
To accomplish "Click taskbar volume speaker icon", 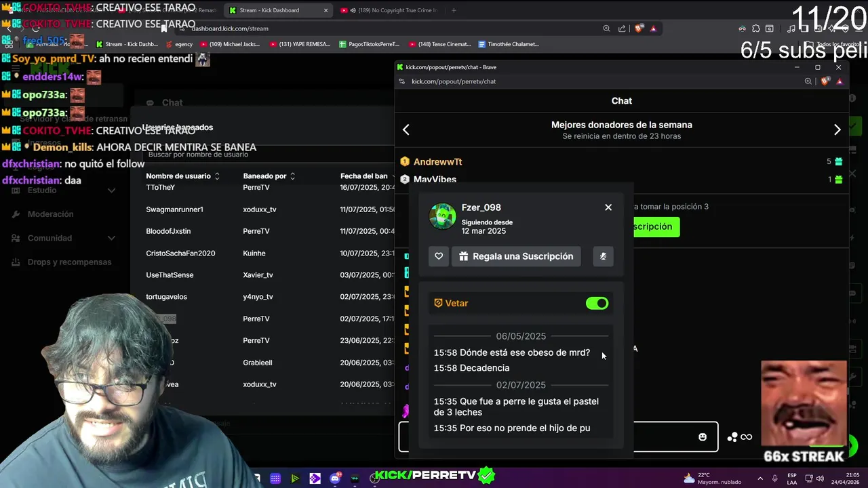I will coord(821,479).
